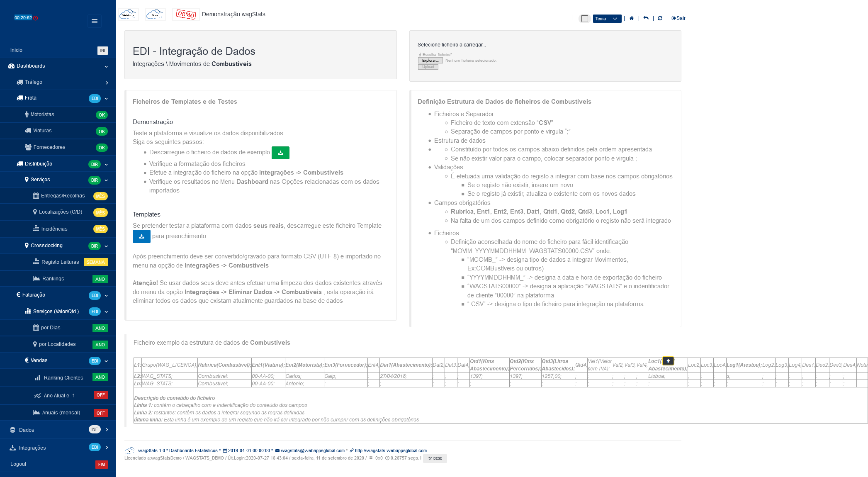Click the red DEMO stamp logo
Viewport: 868px width, 477px height.
pos(185,15)
